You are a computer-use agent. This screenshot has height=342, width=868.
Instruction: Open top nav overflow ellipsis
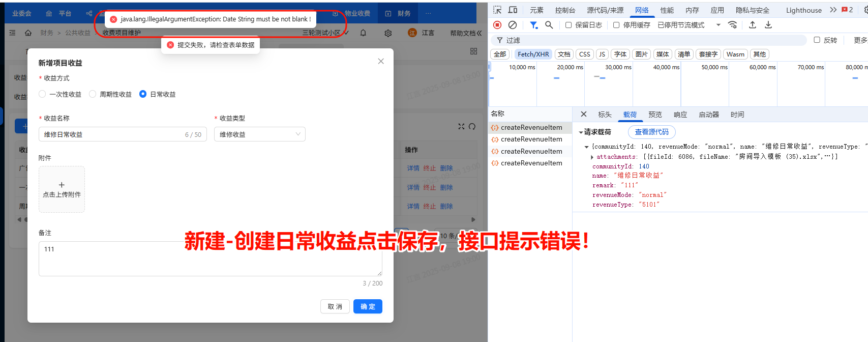pos(428,13)
